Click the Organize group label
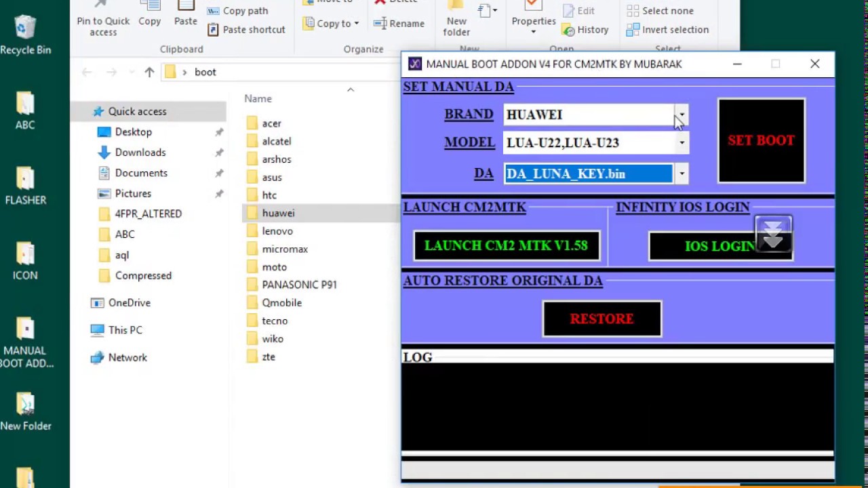 pos(363,49)
